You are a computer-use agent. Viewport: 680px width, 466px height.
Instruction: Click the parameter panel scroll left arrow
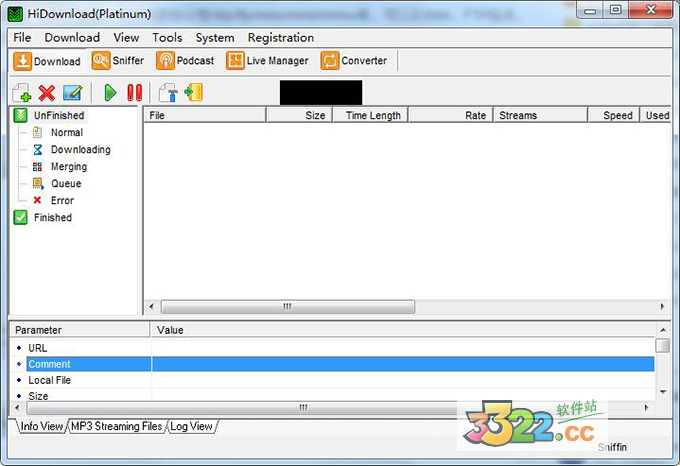click(x=17, y=407)
